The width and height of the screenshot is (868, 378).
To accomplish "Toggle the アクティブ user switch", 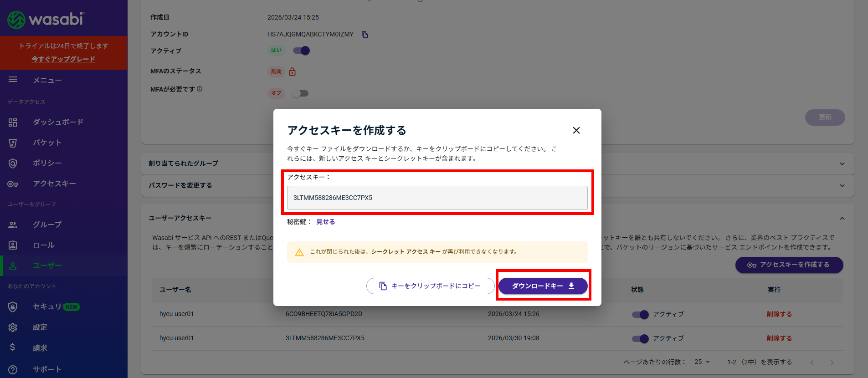I will tap(301, 51).
